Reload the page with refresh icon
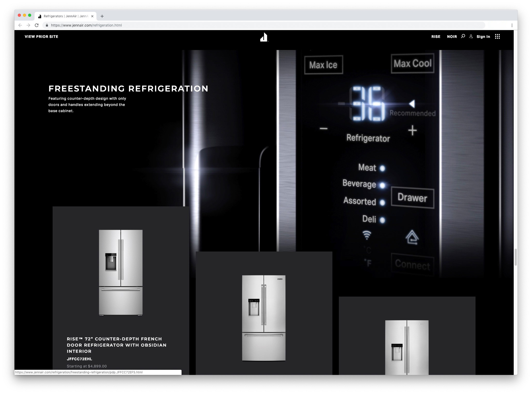 tap(37, 25)
